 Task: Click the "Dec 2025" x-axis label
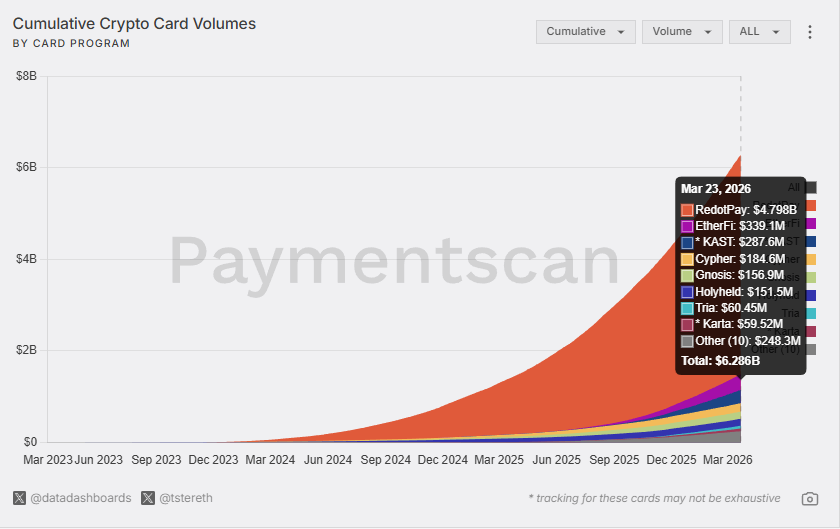point(671,460)
